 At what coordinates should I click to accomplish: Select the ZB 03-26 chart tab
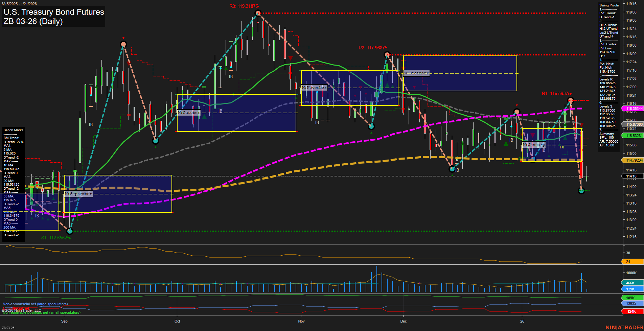pyautogui.click(x=8, y=328)
